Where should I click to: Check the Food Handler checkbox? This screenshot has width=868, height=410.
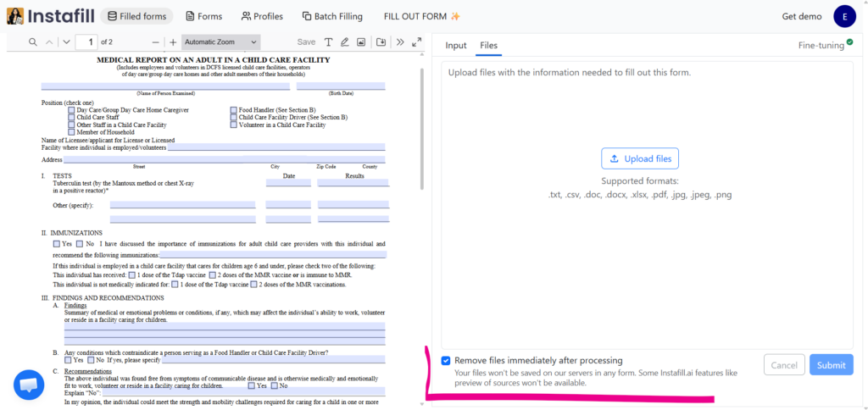(x=234, y=110)
